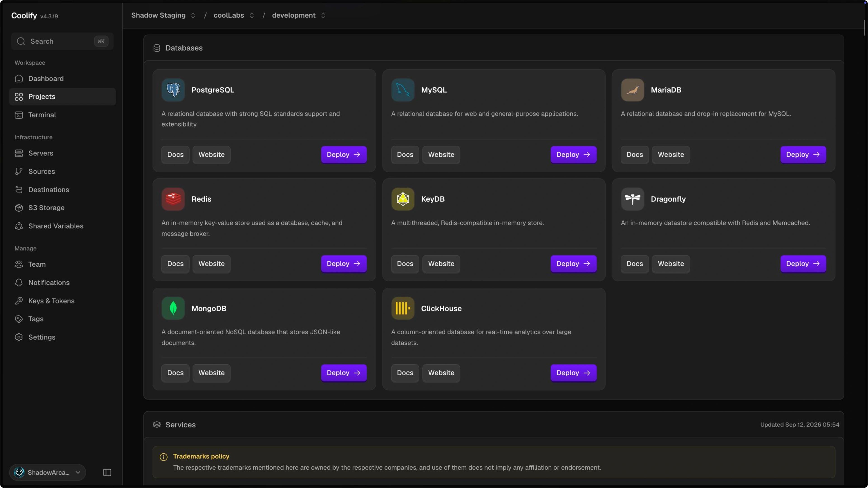Image resolution: width=868 pixels, height=488 pixels.
Task: Focus the Search field
Action: tap(62, 41)
